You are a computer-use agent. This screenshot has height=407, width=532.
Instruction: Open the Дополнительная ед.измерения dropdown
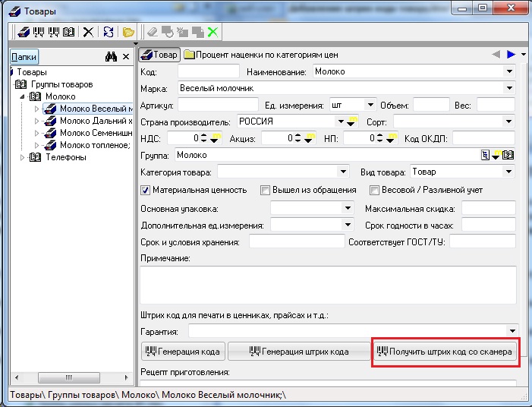tap(348, 225)
